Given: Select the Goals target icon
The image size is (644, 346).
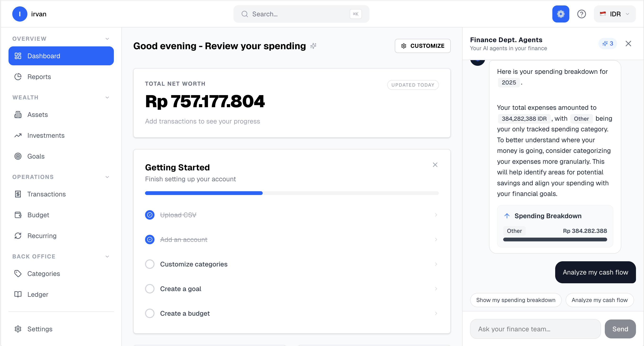Looking at the screenshot, I should (x=18, y=156).
